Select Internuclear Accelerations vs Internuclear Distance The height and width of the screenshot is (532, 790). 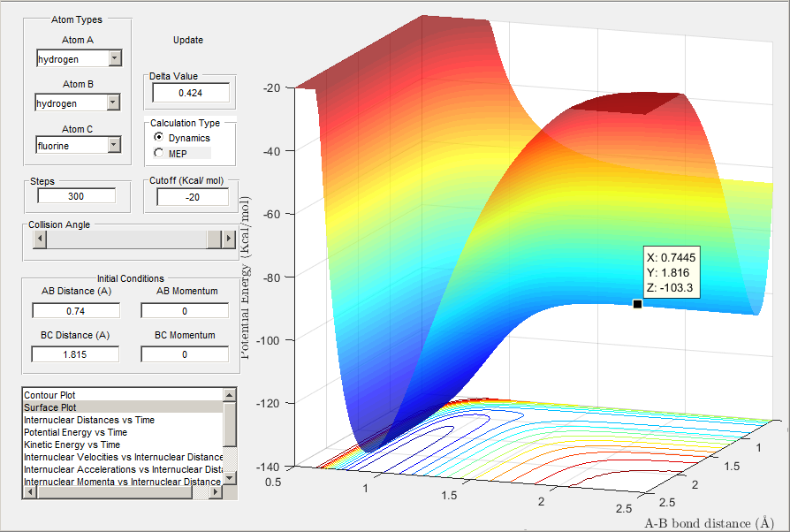point(123,469)
